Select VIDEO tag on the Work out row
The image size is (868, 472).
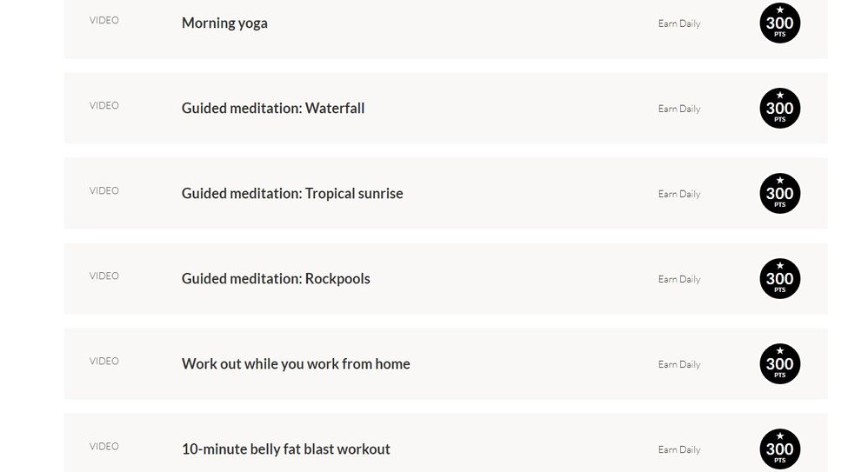point(104,361)
